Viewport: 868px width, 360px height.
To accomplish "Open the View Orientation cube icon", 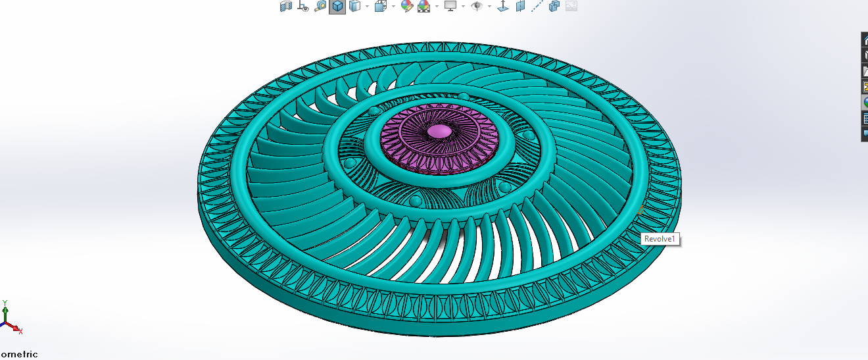I will coord(381,6).
